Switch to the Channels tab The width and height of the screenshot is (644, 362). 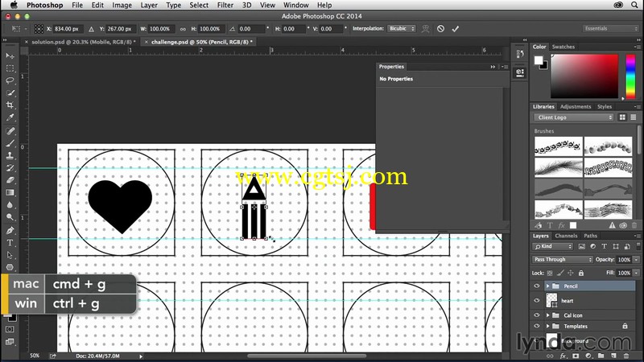pyautogui.click(x=566, y=236)
